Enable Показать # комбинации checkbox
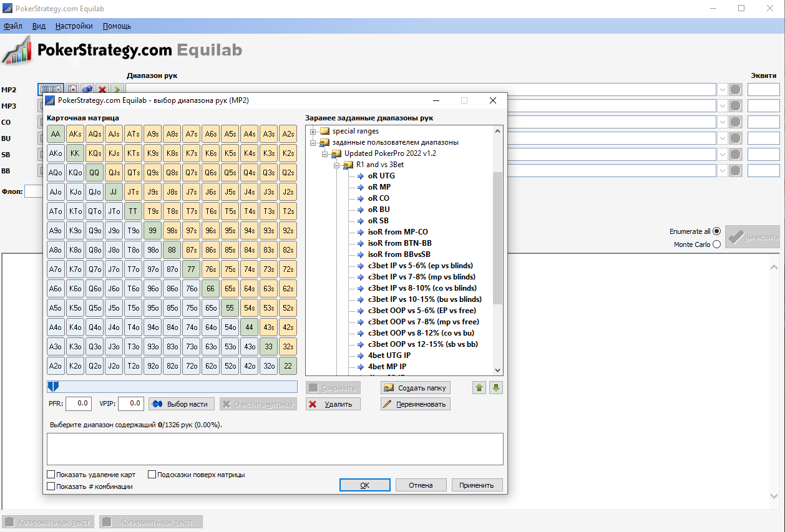785x532 pixels. (x=51, y=486)
